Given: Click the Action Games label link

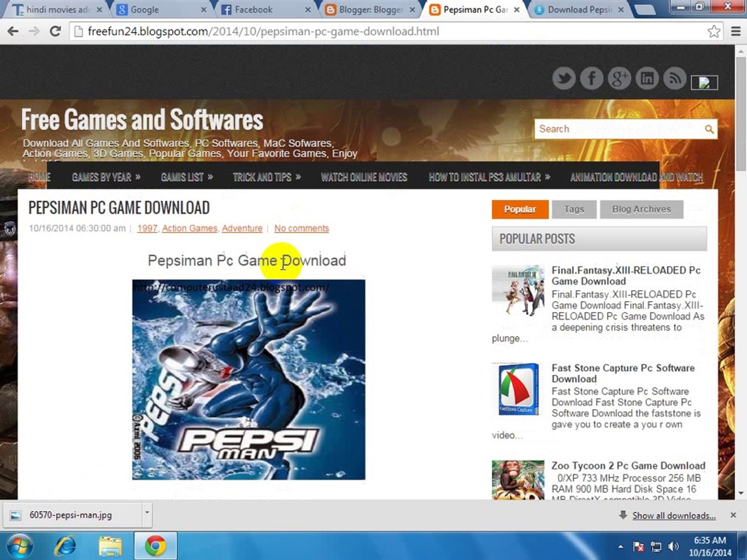Looking at the screenshot, I should tap(189, 228).
